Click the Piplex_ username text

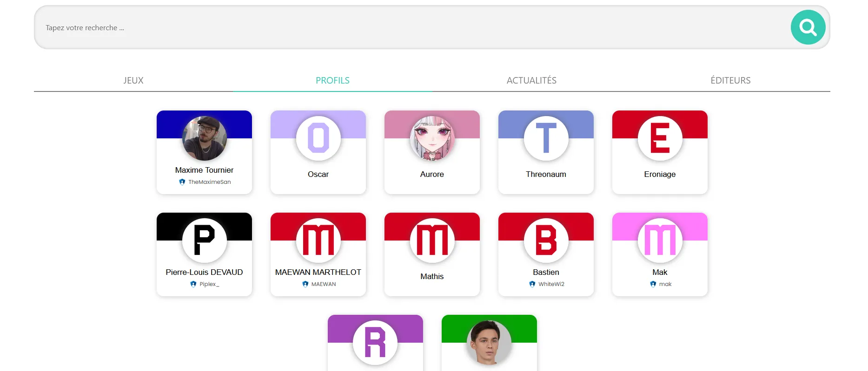(210, 284)
